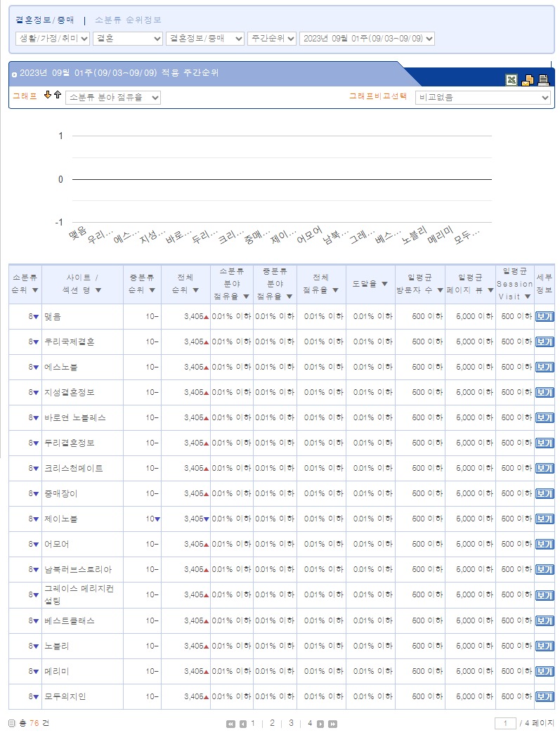Jump to first page arrow
560x735 pixels.
[x=230, y=724]
